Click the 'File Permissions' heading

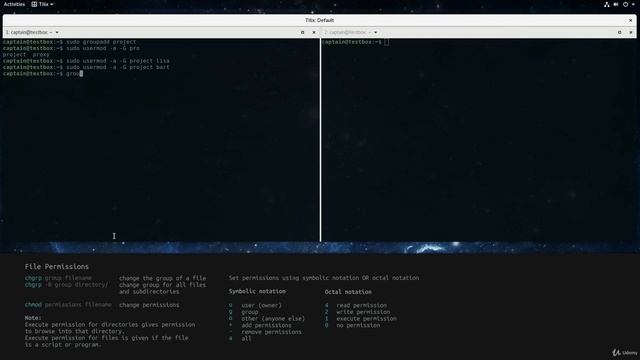click(57, 267)
